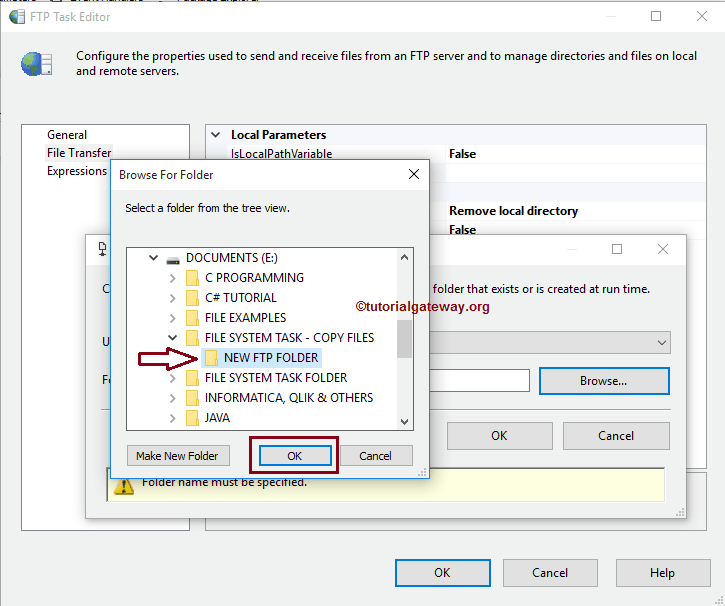Click Make New Folder button
Image resolution: width=725 pixels, height=606 pixels.
tap(178, 456)
